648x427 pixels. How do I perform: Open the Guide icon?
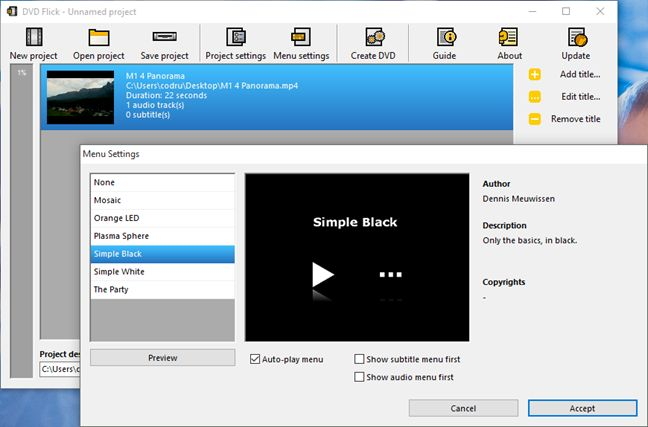(444, 38)
